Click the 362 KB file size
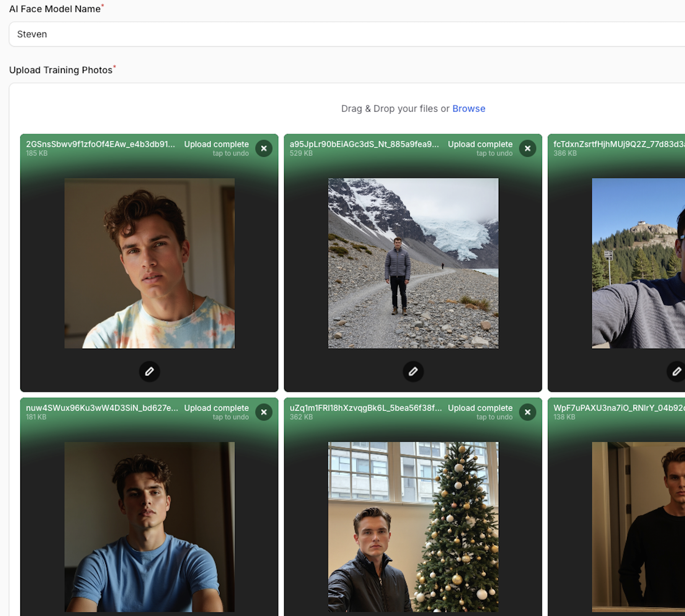Image resolution: width=685 pixels, height=616 pixels. pos(301,417)
